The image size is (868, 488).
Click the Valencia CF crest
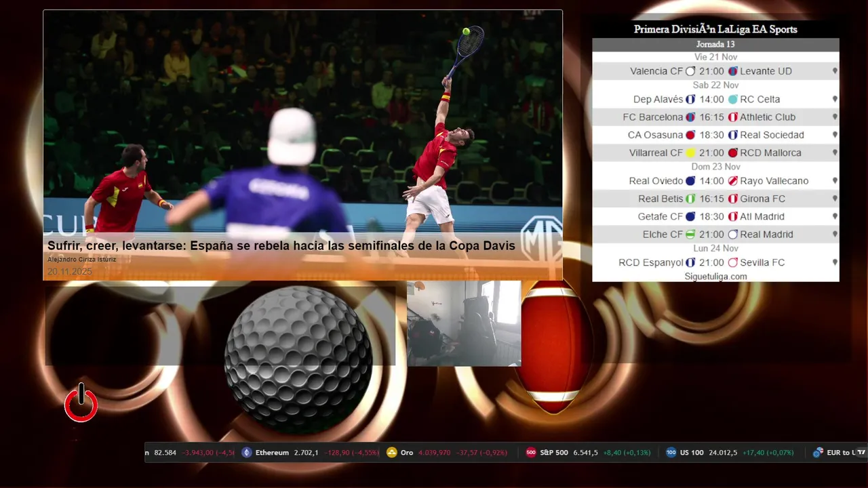690,71
